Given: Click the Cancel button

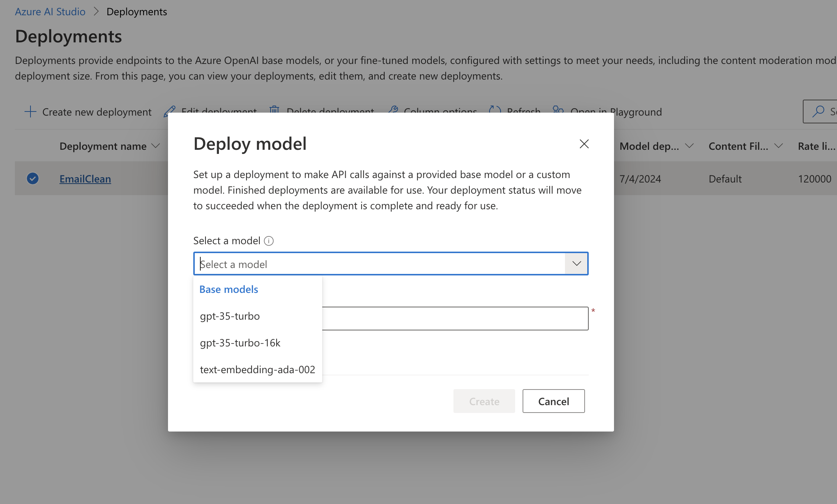Looking at the screenshot, I should pyautogui.click(x=553, y=401).
